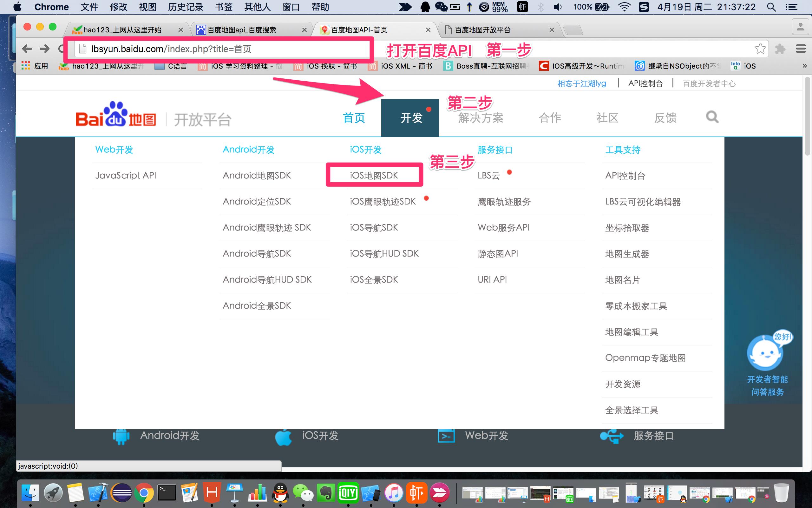Open Evernote elephant in the Dock
812x508 pixels.
point(326,493)
